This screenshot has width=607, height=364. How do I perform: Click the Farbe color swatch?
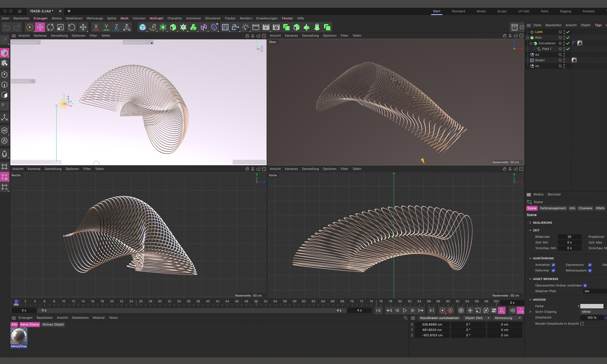591,306
